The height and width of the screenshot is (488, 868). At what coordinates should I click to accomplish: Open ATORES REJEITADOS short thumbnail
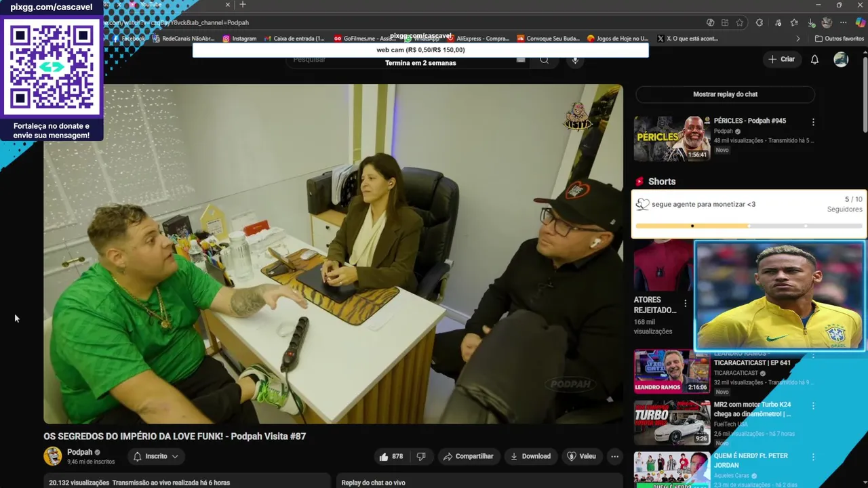point(663,266)
